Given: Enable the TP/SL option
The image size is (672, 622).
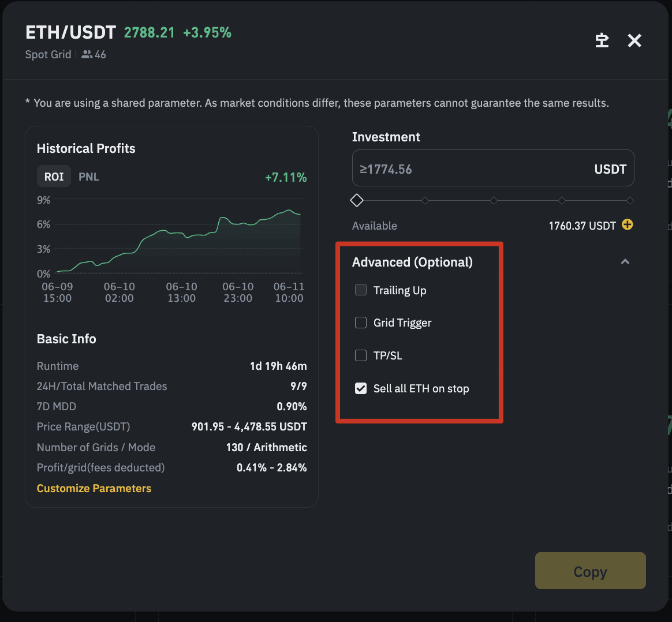Looking at the screenshot, I should click(x=360, y=355).
